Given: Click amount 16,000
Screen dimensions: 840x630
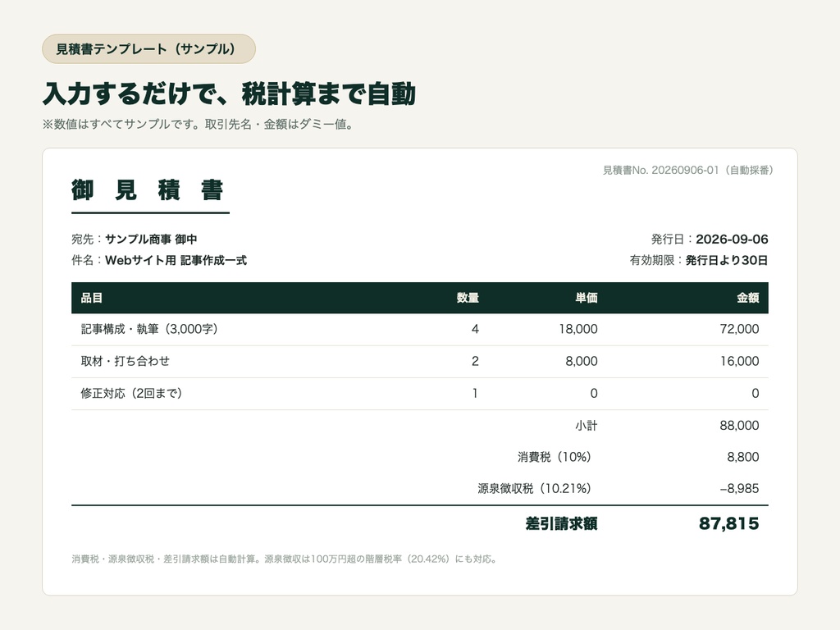Looking at the screenshot, I should click(739, 361).
